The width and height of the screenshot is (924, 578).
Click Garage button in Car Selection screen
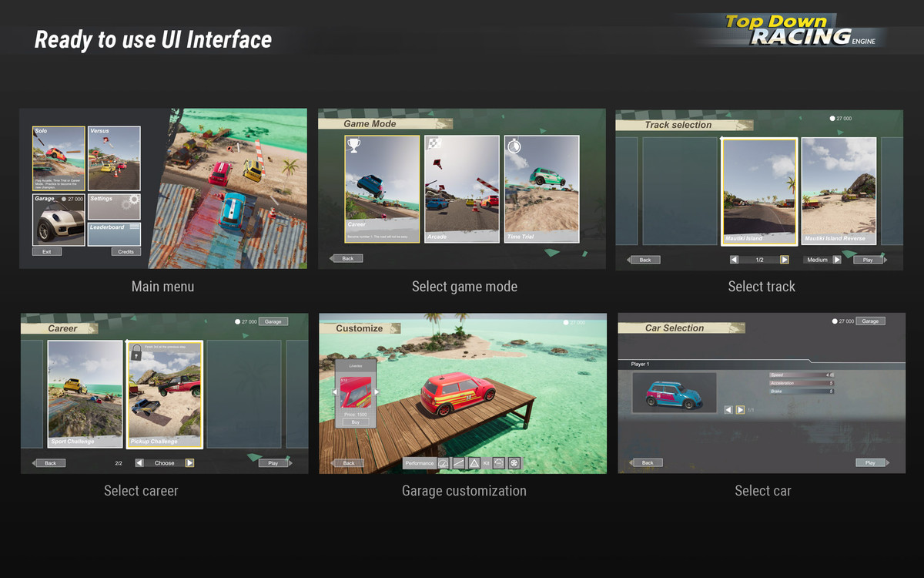click(870, 321)
